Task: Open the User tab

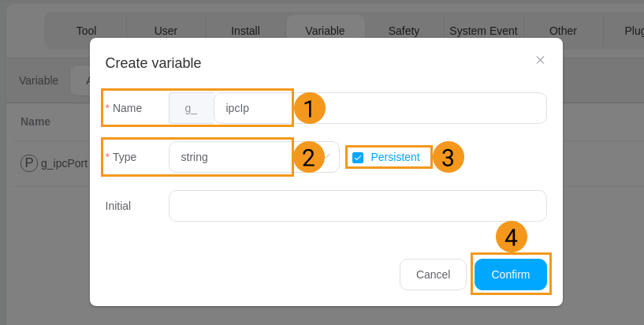Action: coord(166,31)
